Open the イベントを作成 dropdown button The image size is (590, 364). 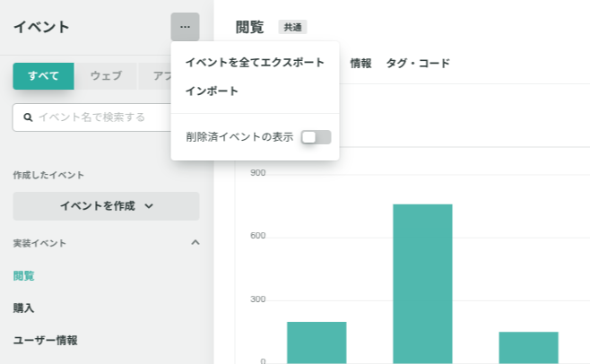point(106,206)
